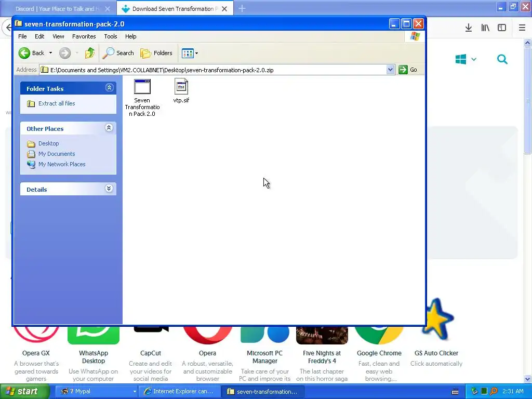
Task: Click the magnifier system tray icon
Action: coord(494,391)
